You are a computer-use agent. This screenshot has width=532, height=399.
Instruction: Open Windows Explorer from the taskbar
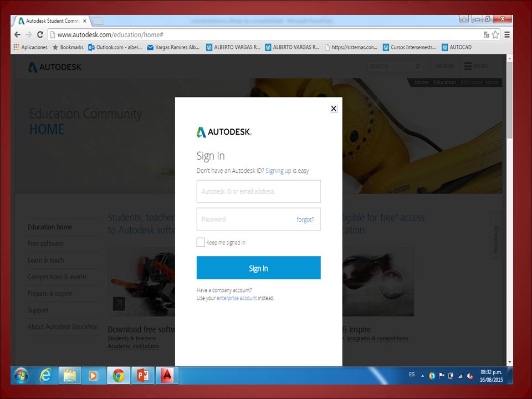[x=70, y=375]
